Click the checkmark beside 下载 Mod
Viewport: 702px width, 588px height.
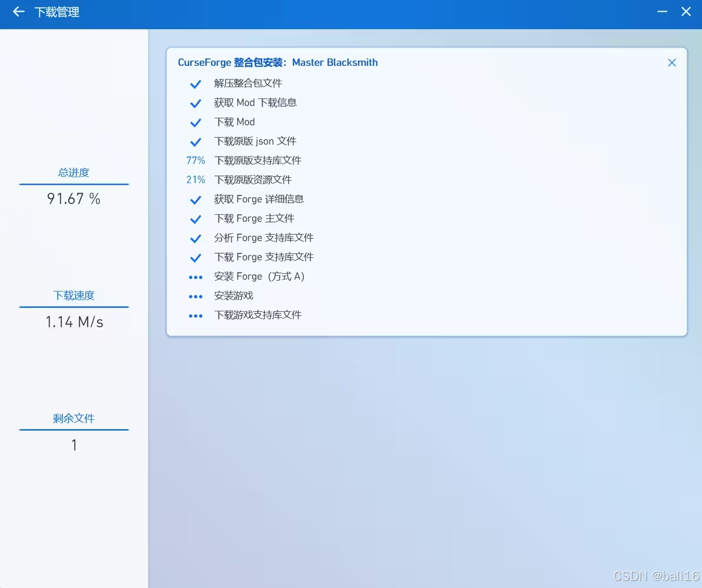pyautogui.click(x=196, y=122)
